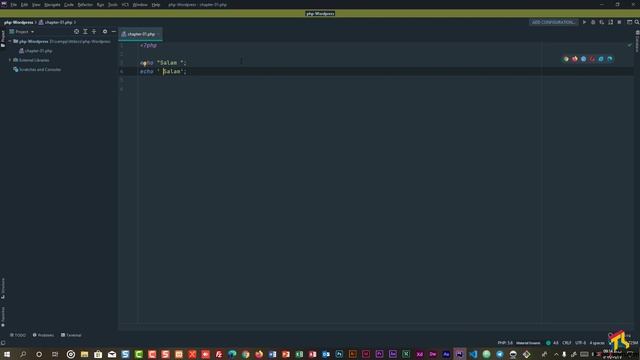Open preview in Chrome browser icon
Viewport: 640px width, 360px height.
pyautogui.click(x=566, y=59)
